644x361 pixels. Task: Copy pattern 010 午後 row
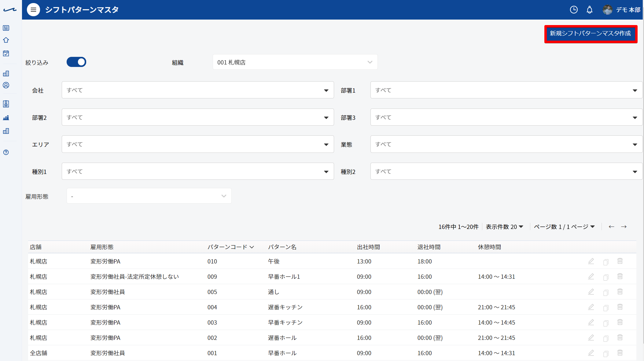click(606, 262)
